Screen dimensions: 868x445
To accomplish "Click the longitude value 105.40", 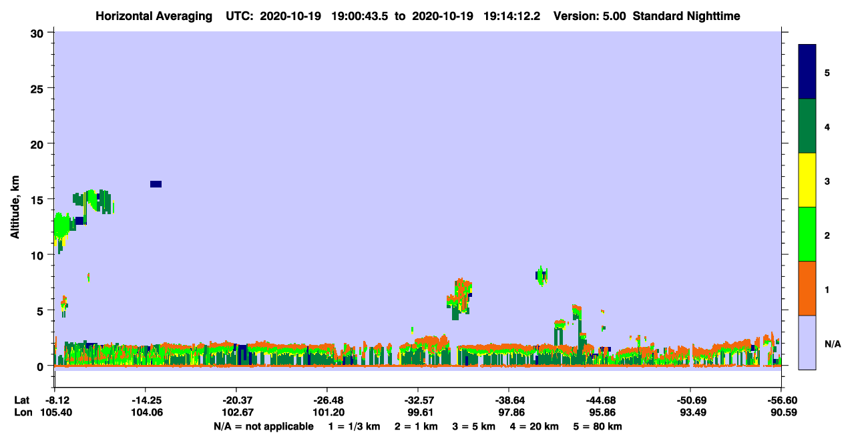I will point(55,413).
